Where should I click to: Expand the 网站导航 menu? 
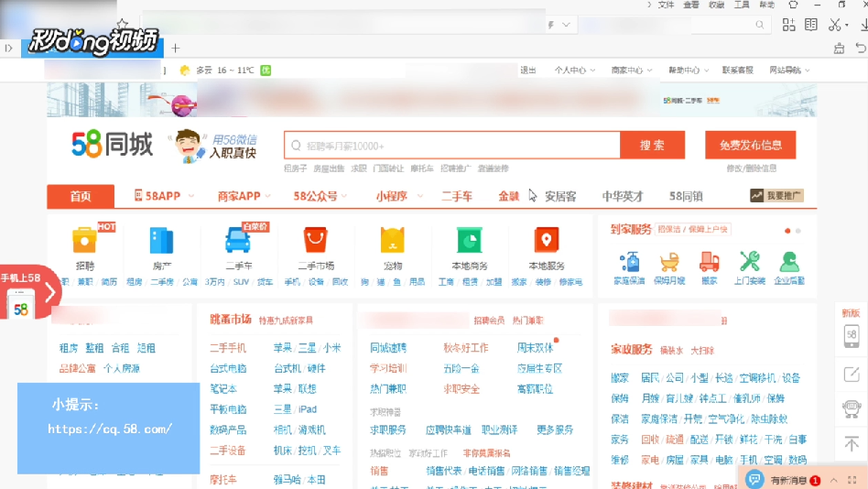789,71
